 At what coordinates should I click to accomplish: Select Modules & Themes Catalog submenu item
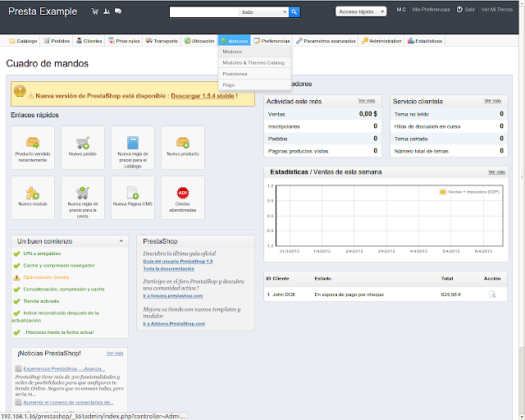tap(254, 62)
